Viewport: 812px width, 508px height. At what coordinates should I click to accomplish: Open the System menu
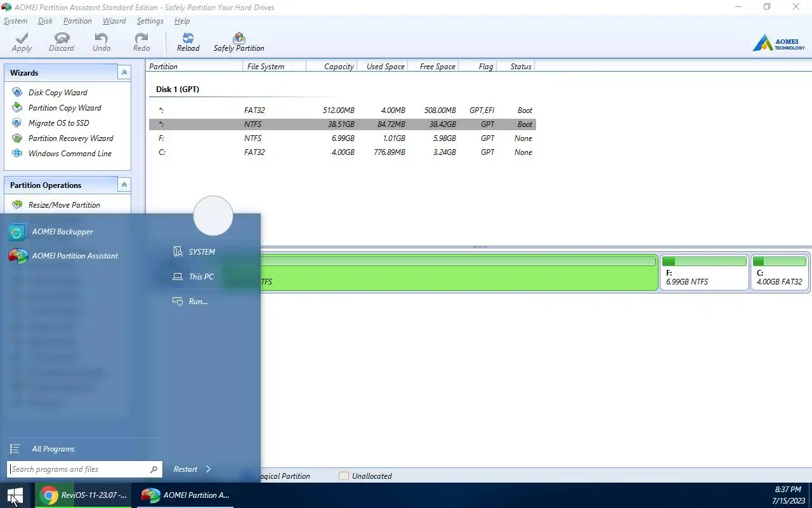click(16, 21)
